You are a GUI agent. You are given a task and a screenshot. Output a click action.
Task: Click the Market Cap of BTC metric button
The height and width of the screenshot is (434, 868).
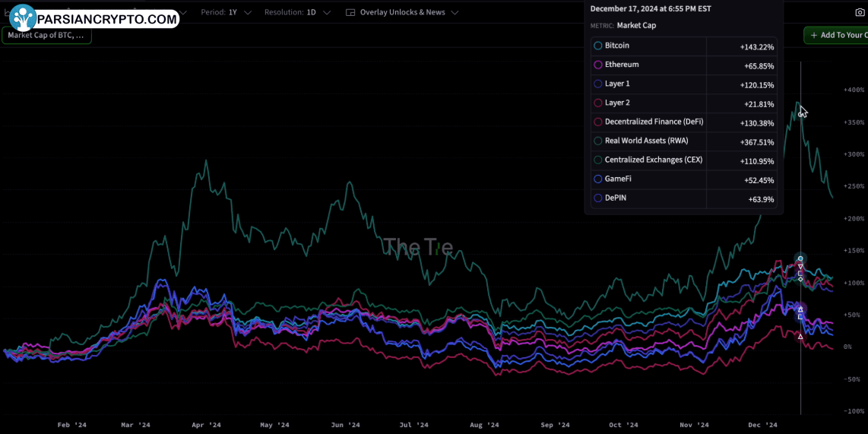pyautogui.click(x=46, y=36)
